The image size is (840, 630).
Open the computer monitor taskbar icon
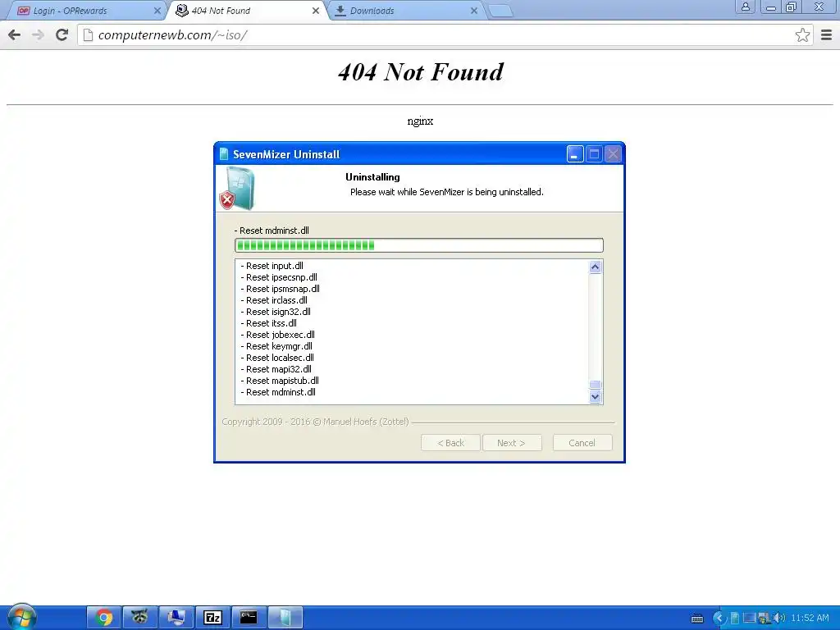click(x=176, y=618)
